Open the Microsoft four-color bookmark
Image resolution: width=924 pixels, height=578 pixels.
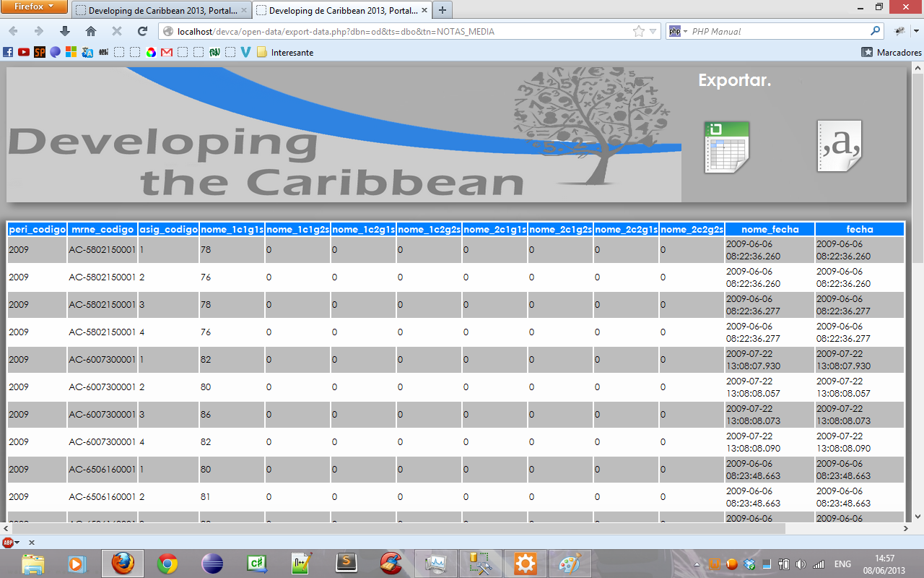point(71,52)
